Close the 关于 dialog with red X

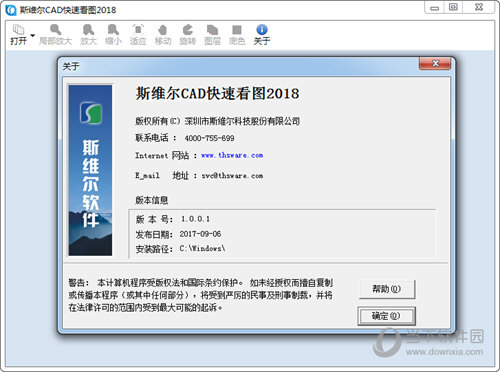pyautogui.click(x=435, y=63)
